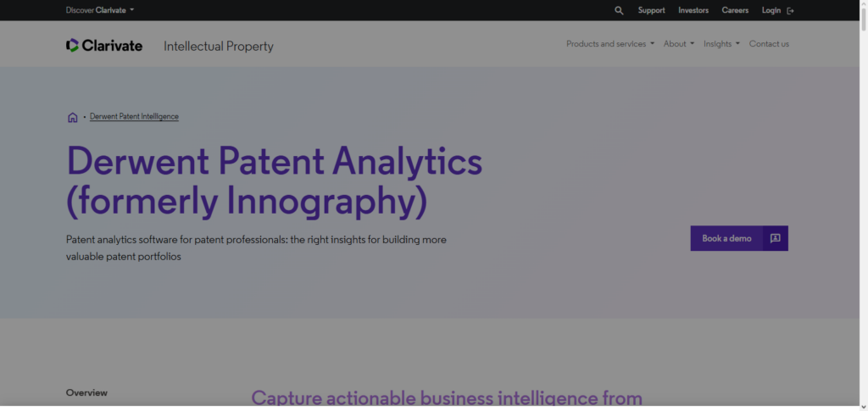Open the Insights dropdown menu
The image size is (868, 411).
click(x=721, y=44)
